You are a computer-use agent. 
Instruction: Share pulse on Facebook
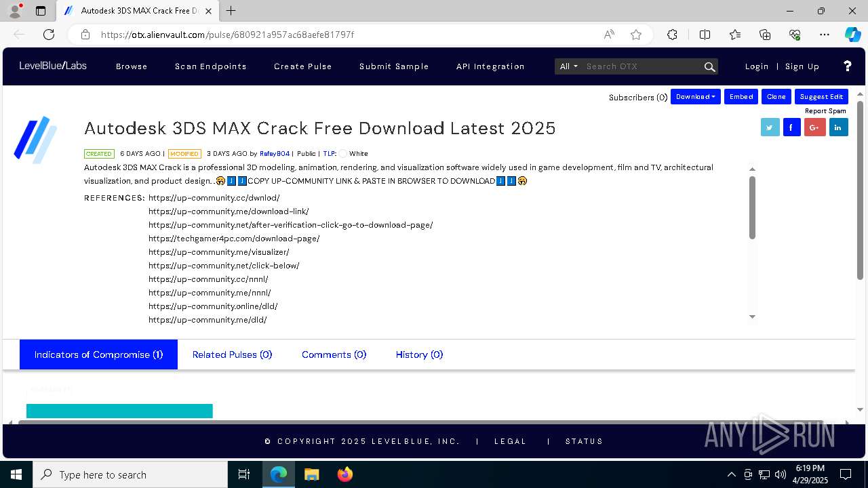click(x=792, y=127)
